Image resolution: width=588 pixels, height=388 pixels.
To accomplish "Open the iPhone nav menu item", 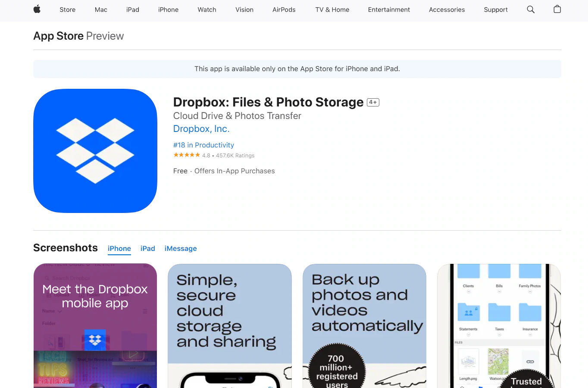I will [x=168, y=9].
